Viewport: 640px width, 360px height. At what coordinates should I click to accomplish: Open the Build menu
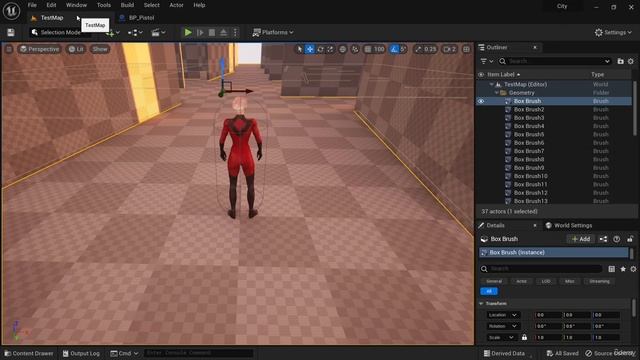[x=127, y=5]
